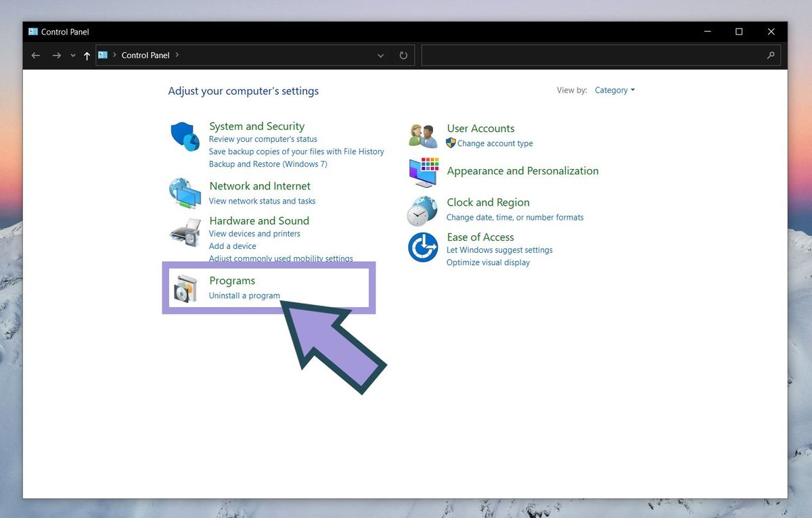The image size is (812, 518).
Task: Open the Network and Internet globe icon
Action: pyautogui.click(x=185, y=193)
